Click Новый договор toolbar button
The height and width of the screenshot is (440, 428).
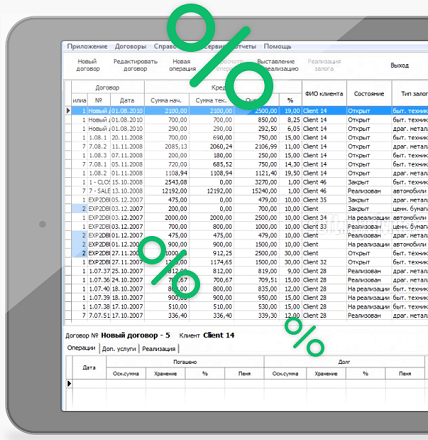[88, 65]
